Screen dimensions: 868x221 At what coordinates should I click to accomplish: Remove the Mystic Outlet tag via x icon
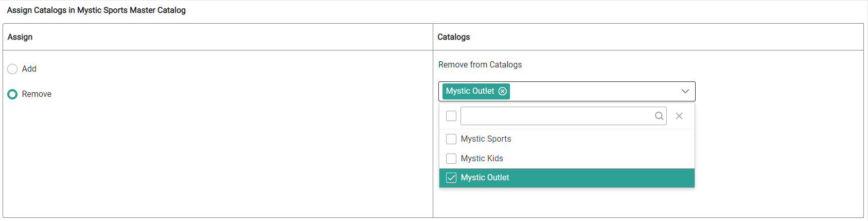pyautogui.click(x=503, y=91)
